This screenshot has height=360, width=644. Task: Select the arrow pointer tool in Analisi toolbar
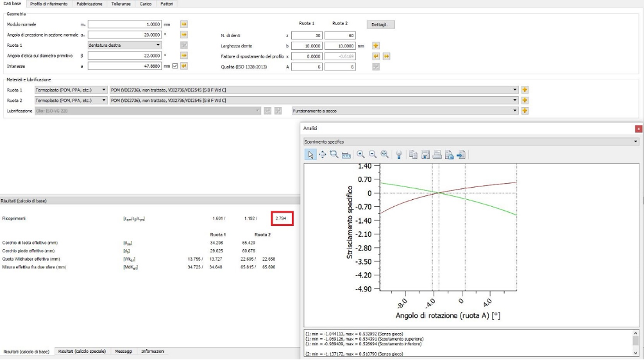pyautogui.click(x=311, y=154)
